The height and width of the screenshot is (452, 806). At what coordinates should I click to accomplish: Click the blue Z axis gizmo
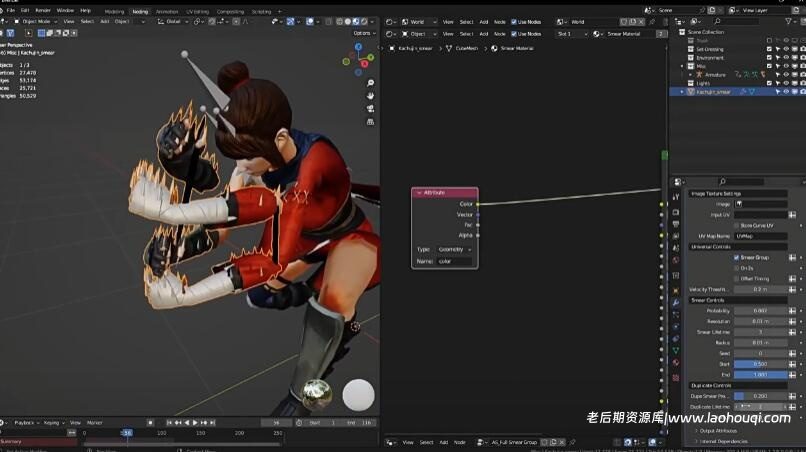358,47
